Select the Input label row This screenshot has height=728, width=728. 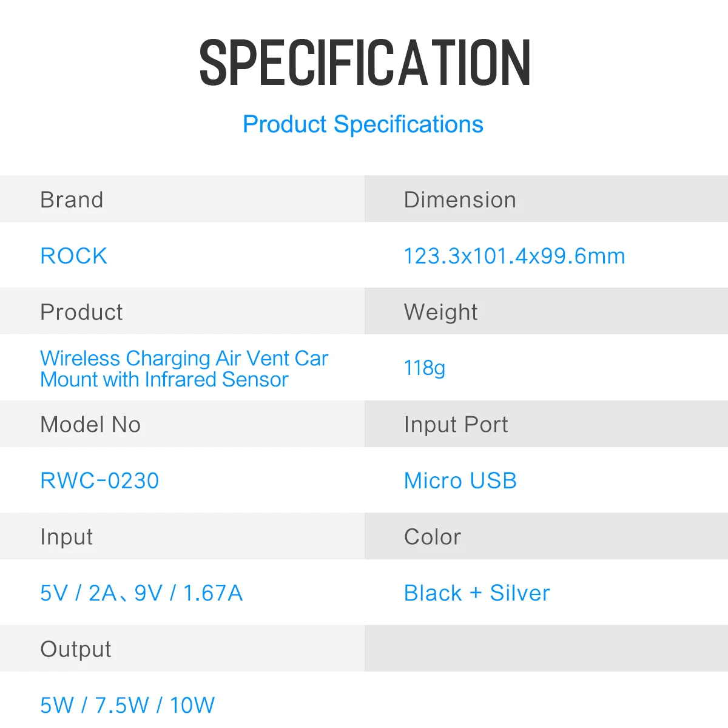[x=182, y=536]
